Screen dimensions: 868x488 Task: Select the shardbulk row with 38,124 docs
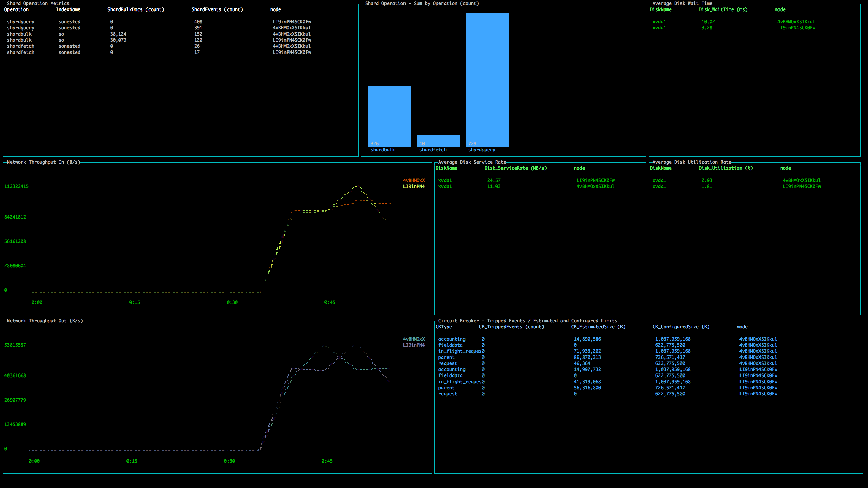pos(118,34)
